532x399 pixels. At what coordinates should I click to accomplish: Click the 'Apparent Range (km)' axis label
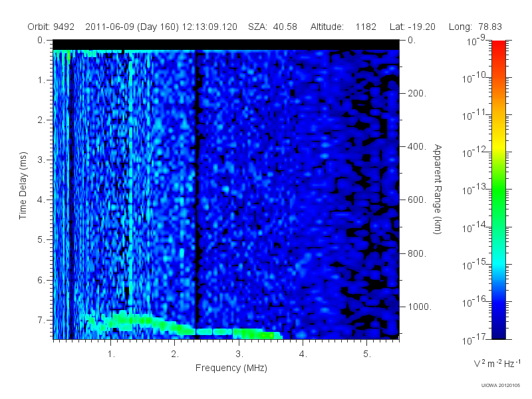pos(438,189)
